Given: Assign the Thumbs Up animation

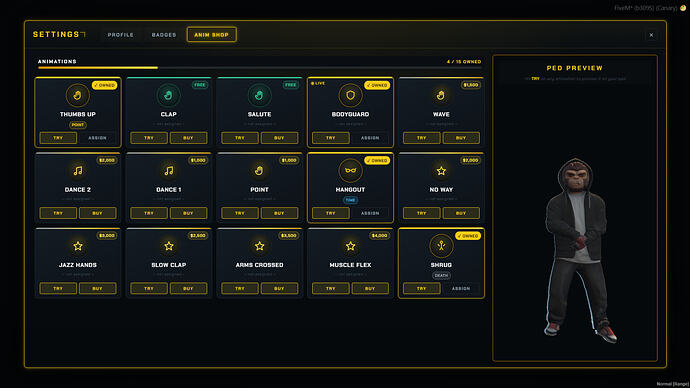Looking at the screenshot, I should (97, 138).
